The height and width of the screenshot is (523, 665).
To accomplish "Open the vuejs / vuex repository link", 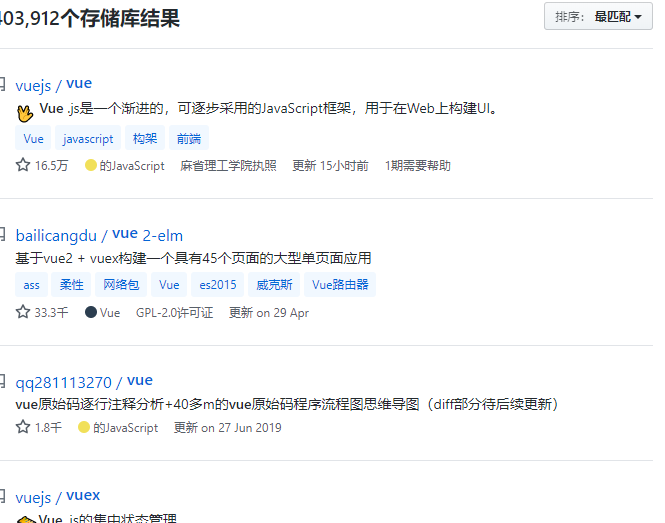I will (x=58, y=497).
